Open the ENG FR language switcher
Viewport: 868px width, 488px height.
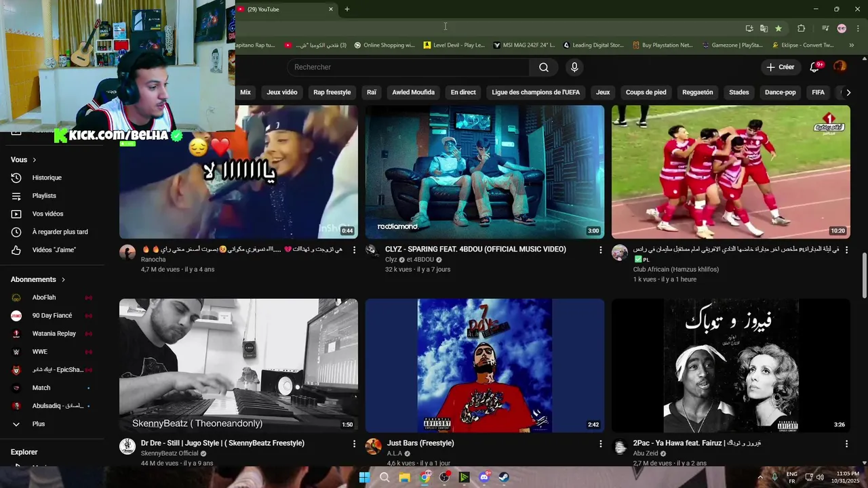click(792, 477)
